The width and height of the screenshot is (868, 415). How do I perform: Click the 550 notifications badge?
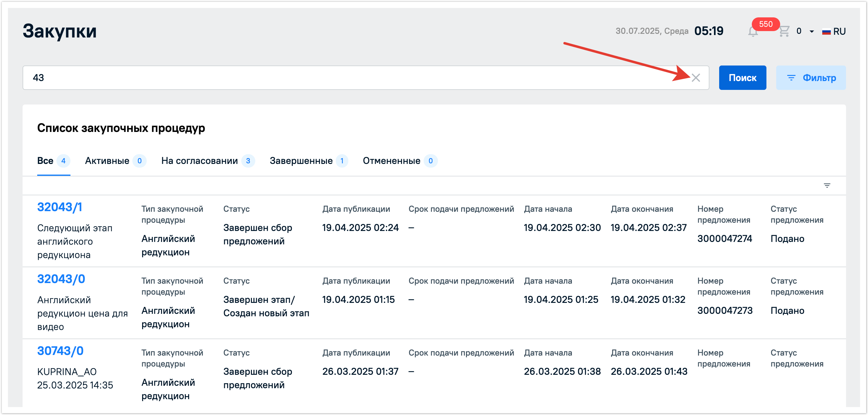[765, 24]
